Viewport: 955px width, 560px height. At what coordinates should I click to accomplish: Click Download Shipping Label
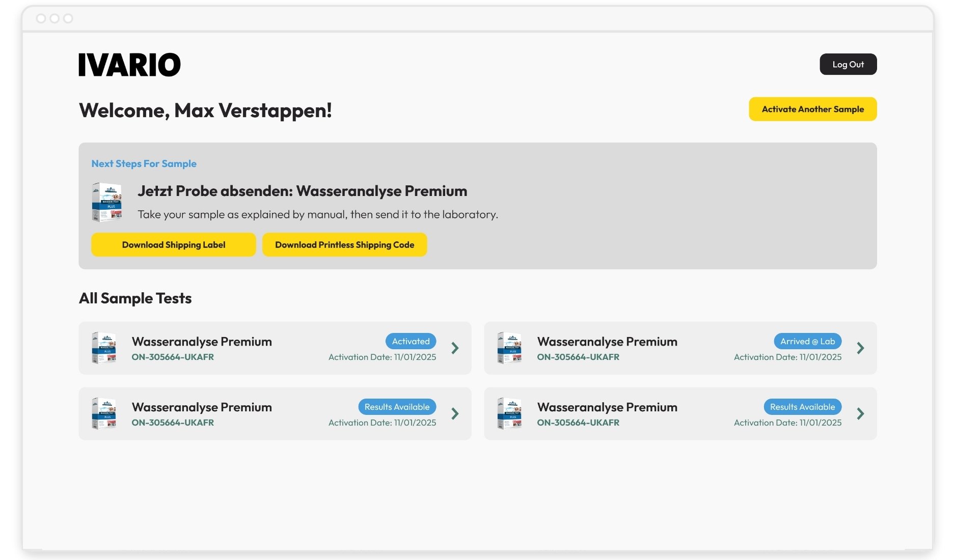pyautogui.click(x=173, y=244)
